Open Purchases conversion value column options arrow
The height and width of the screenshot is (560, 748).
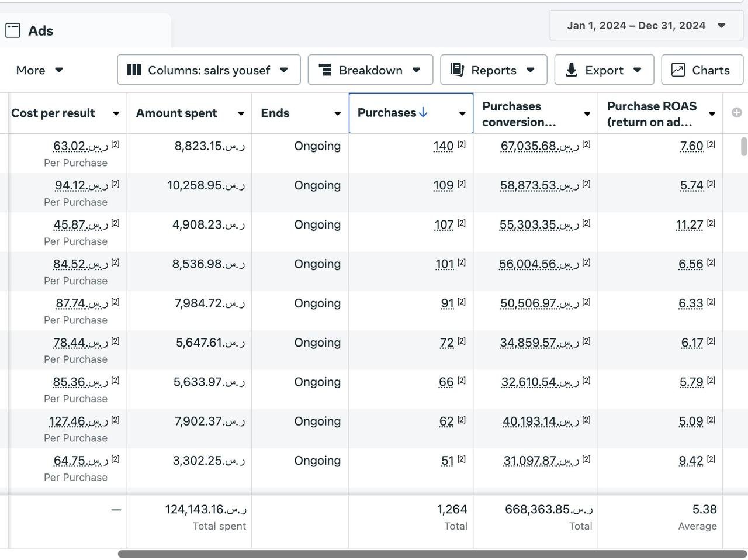pos(587,113)
